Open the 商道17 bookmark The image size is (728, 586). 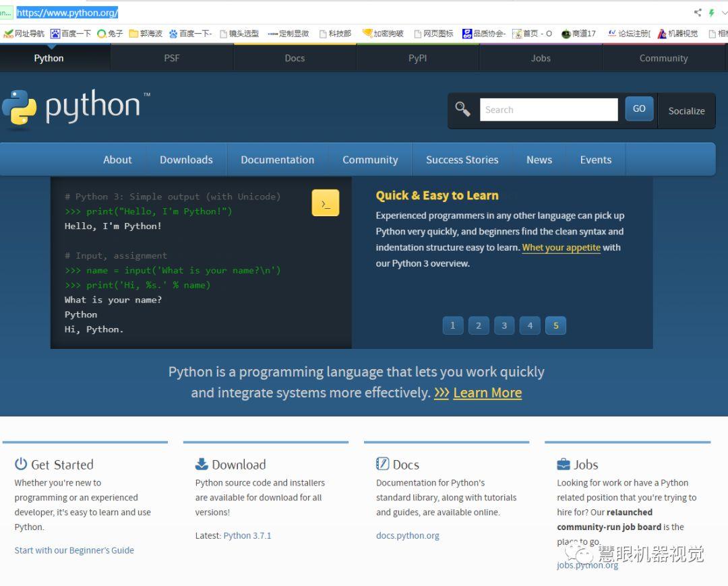click(x=578, y=34)
